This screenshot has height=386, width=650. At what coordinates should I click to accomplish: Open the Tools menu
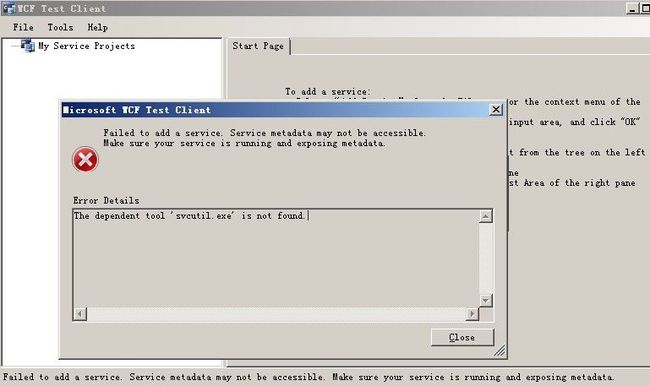pos(60,27)
